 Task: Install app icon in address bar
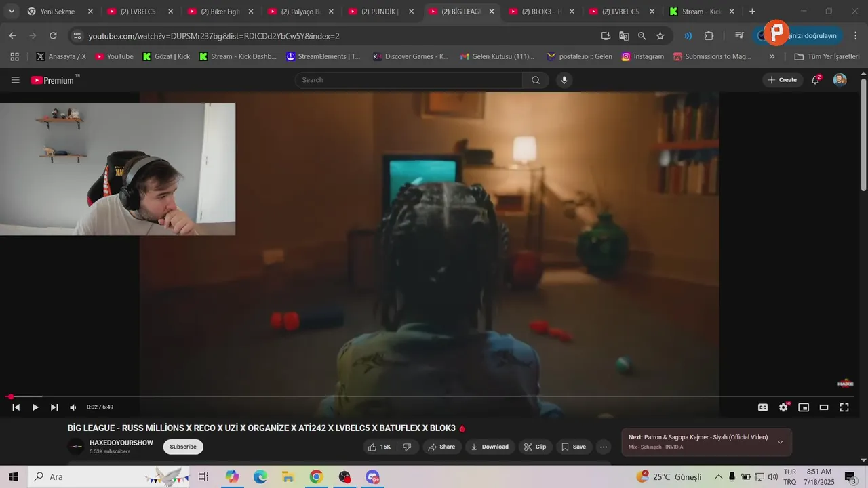[606, 36]
